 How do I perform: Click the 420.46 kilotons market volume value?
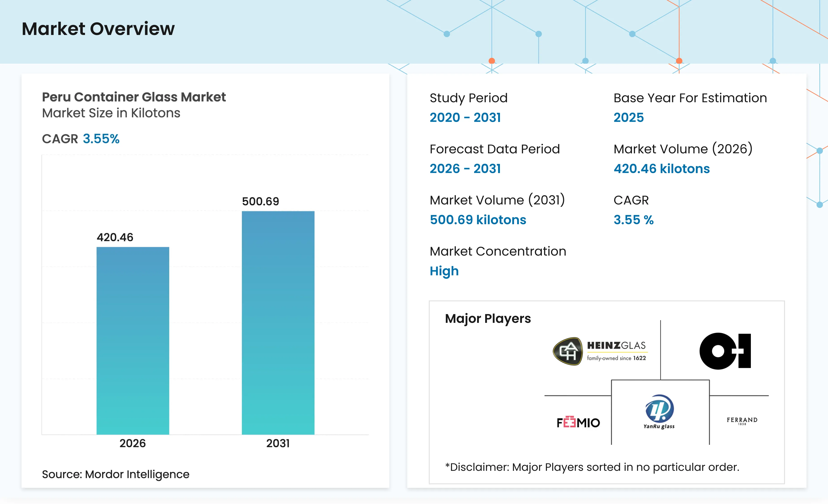(661, 168)
